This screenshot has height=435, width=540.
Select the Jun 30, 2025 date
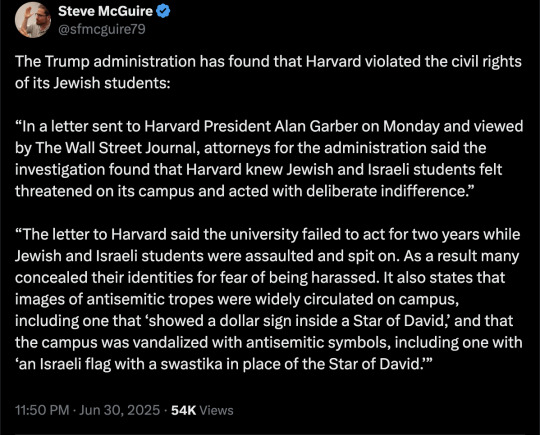point(120,410)
